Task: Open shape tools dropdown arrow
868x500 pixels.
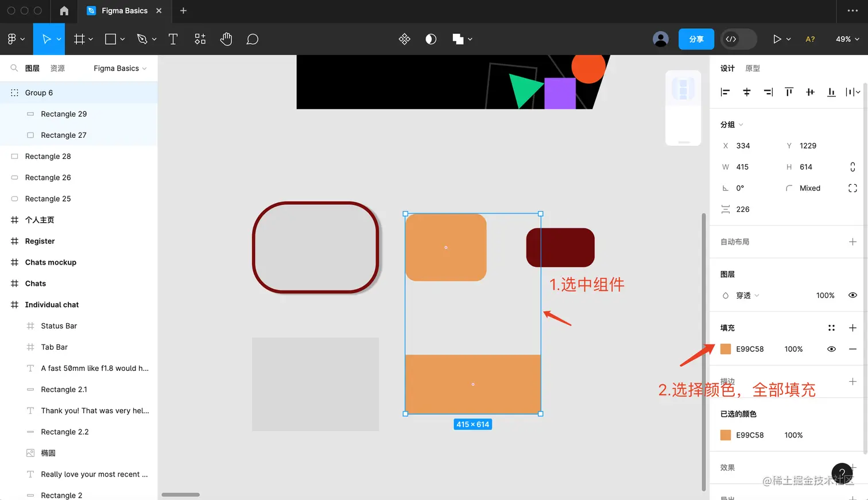Action: tap(122, 39)
